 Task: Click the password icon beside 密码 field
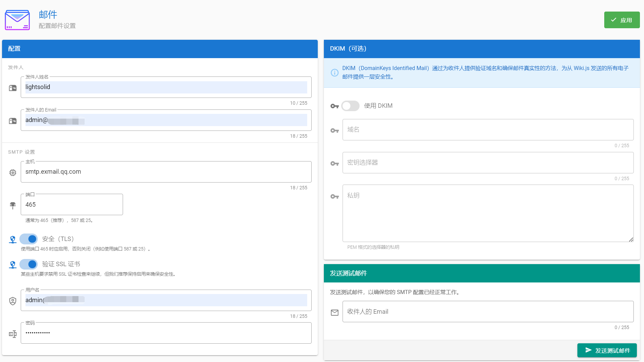coord(13,334)
